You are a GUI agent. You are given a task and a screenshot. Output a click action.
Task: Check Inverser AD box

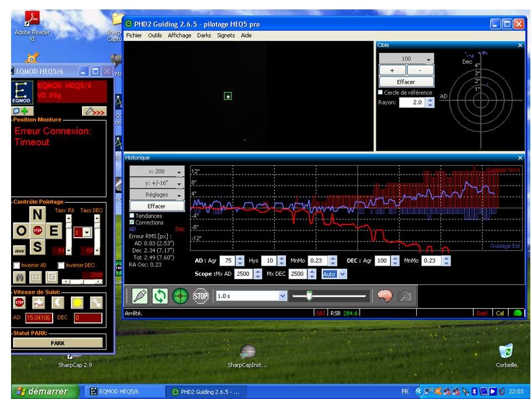click(x=16, y=265)
